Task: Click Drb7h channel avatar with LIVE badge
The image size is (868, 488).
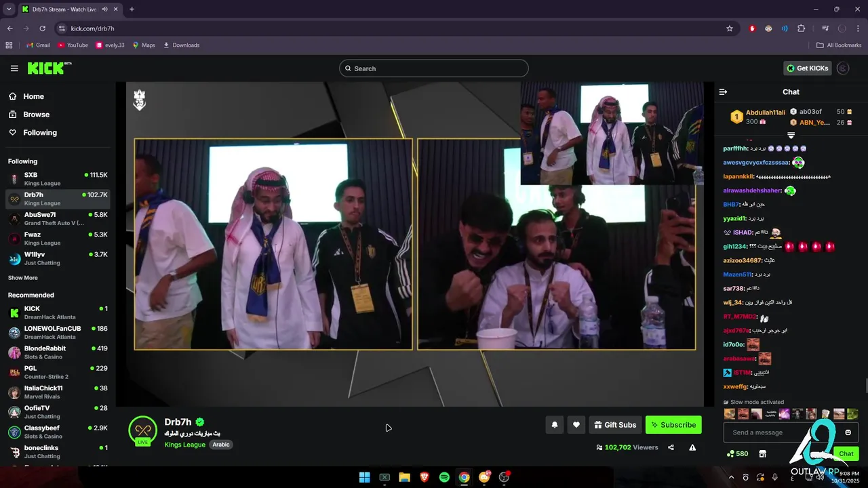Action: pyautogui.click(x=142, y=431)
